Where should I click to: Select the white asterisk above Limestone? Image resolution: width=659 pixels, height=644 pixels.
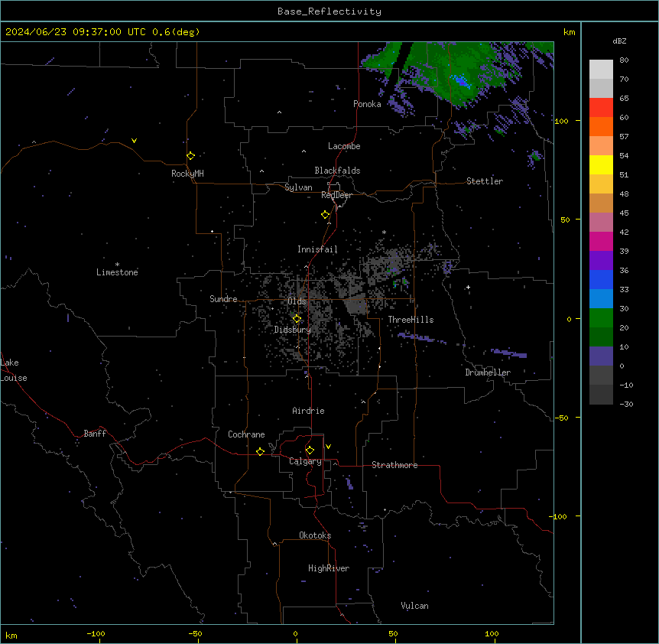tap(117, 265)
